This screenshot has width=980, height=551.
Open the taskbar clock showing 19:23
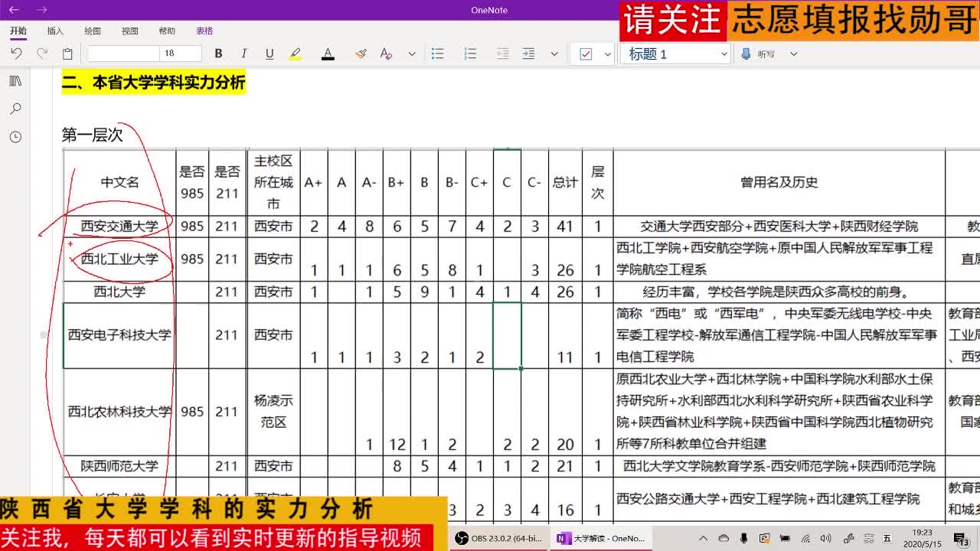click(x=923, y=538)
